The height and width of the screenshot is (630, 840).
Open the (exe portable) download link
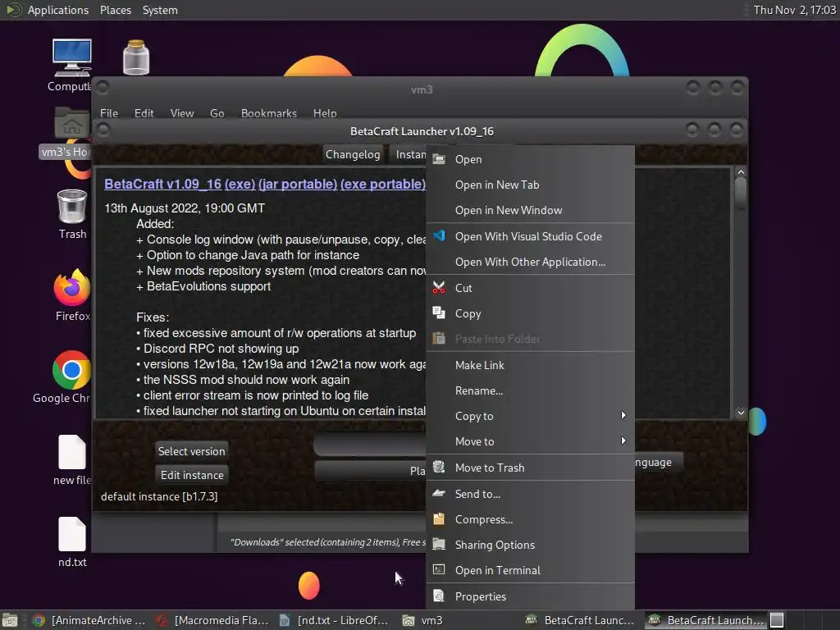pos(382,185)
